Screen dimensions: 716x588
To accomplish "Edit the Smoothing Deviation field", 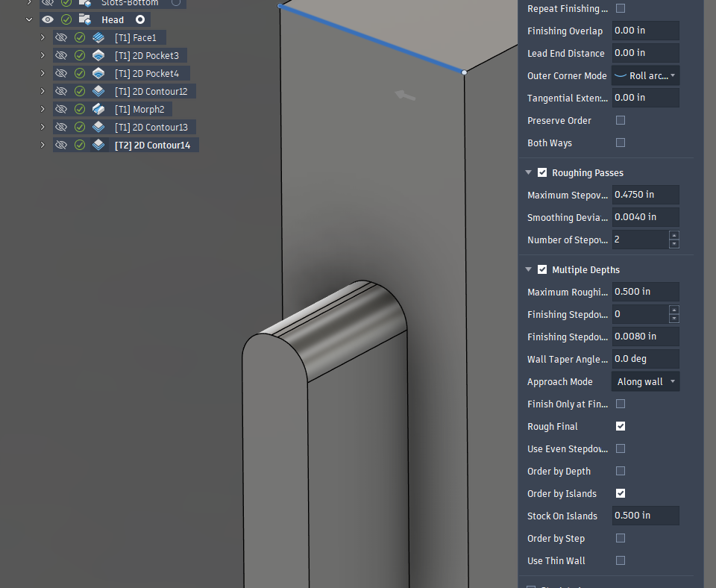I will pos(645,217).
